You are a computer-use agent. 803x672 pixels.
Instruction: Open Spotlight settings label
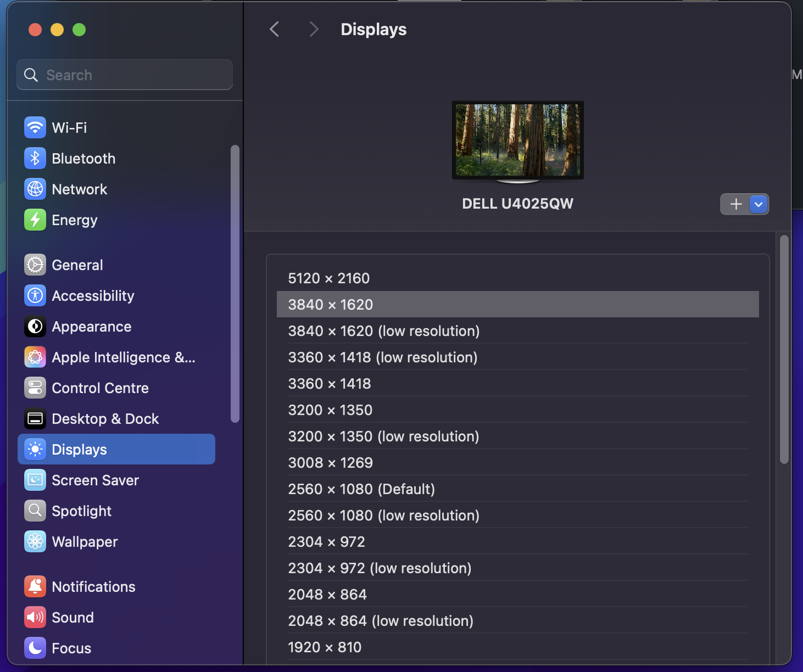point(82,511)
